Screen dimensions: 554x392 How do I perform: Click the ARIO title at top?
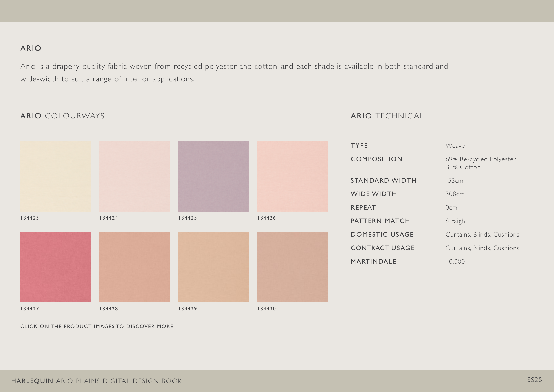[31, 48]
